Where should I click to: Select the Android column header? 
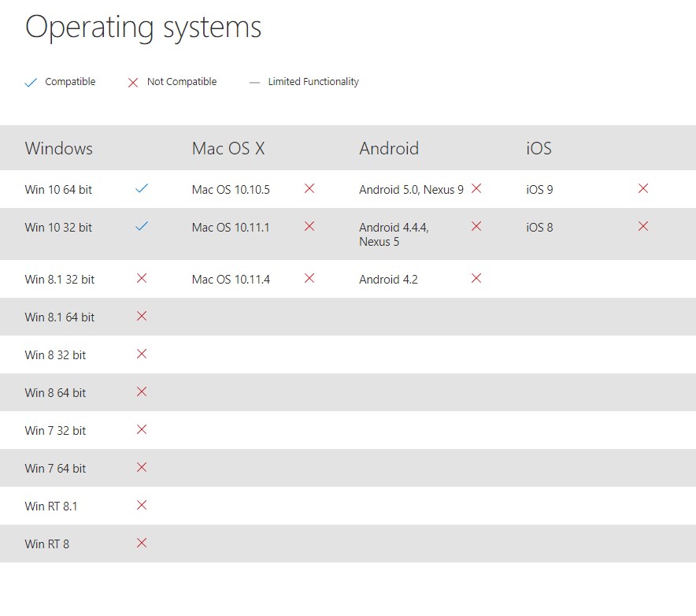(389, 148)
